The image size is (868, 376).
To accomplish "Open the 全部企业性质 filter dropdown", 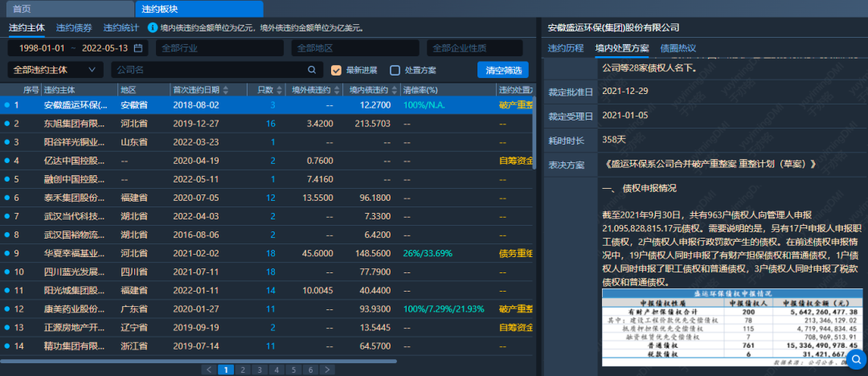I will (x=475, y=48).
